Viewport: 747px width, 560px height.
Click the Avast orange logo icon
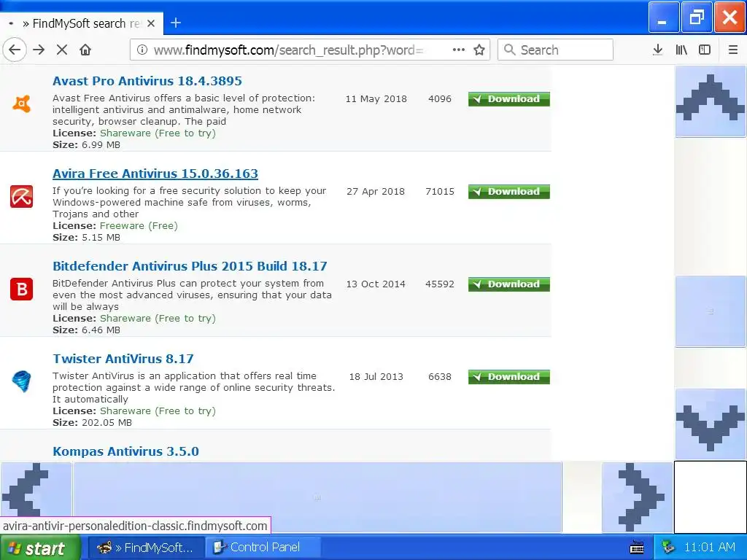pyautogui.click(x=21, y=104)
